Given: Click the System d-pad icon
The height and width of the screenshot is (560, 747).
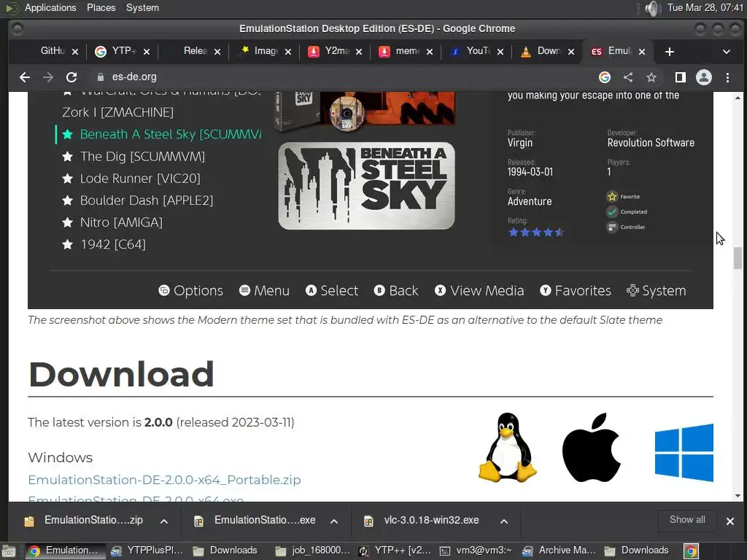Looking at the screenshot, I should (632, 290).
